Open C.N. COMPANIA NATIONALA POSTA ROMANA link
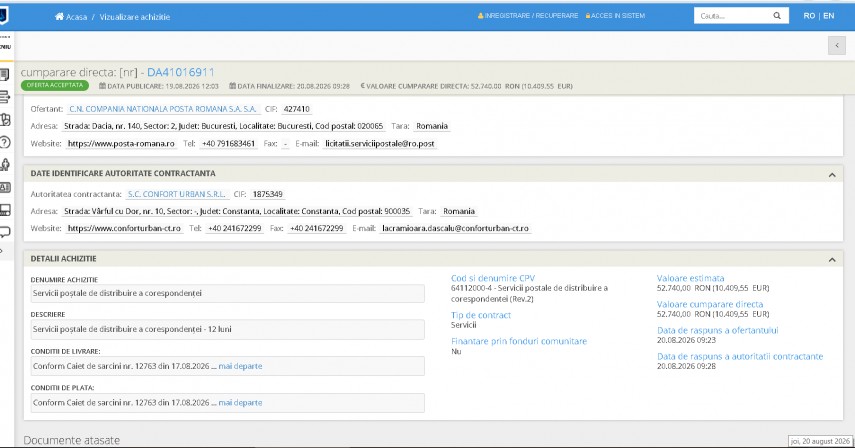The width and height of the screenshot is (855, 448). [163, 109]
